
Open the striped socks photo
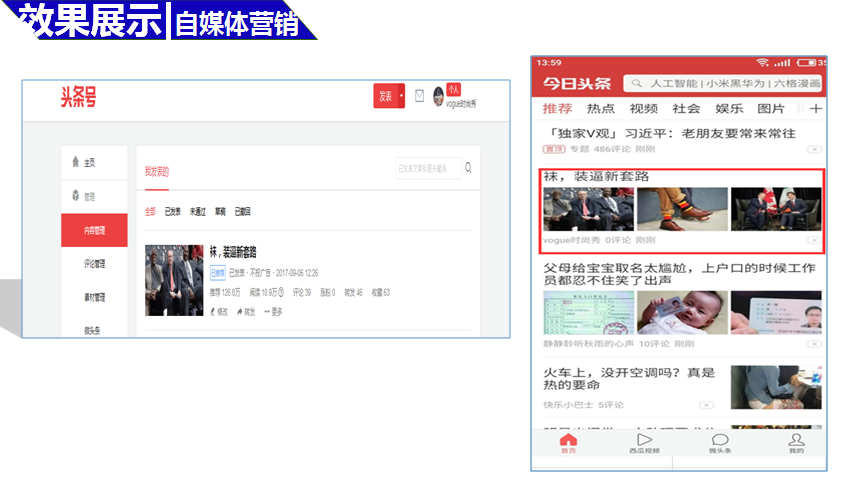coord(683,209)
